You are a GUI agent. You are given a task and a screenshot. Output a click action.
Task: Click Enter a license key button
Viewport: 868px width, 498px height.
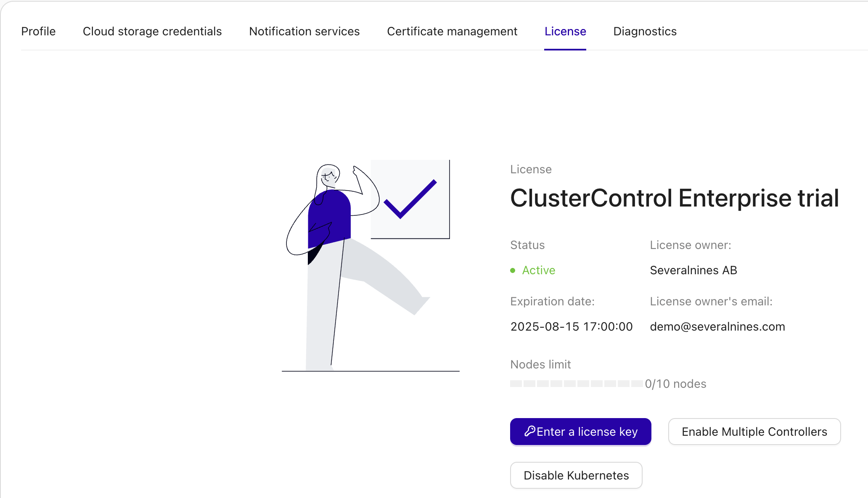pyautogui.click(x=587, y=432)
